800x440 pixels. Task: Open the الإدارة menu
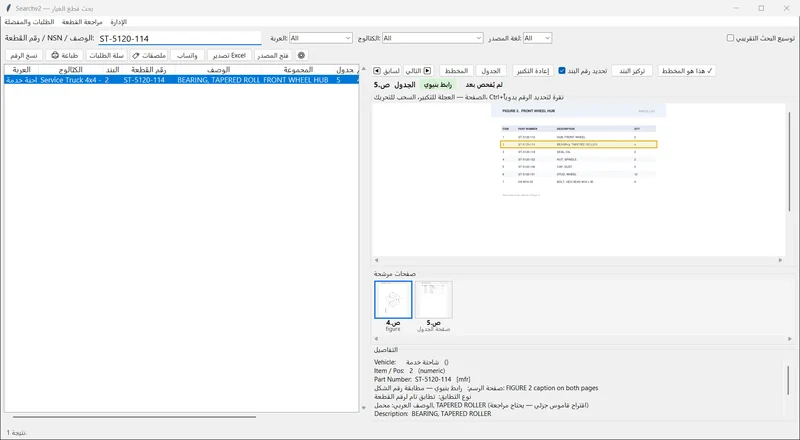tap(118, 22)
